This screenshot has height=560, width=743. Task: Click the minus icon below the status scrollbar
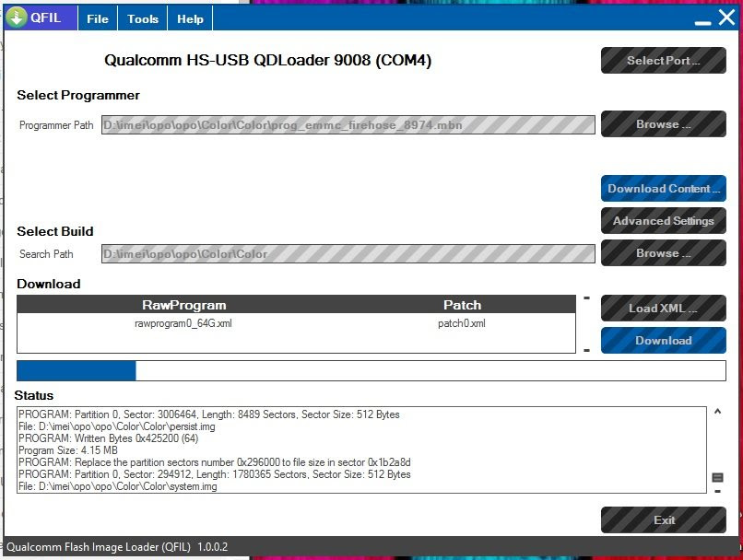tap(718, 491)
